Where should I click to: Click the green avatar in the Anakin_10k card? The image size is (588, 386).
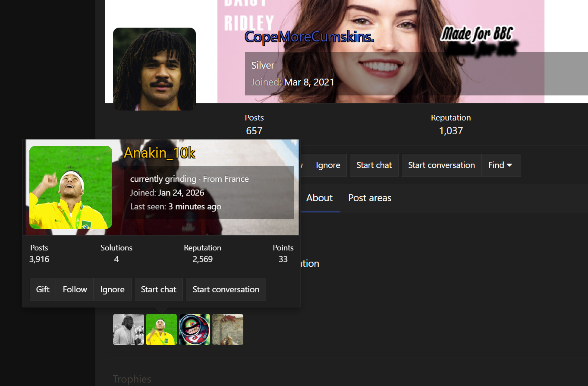[71, 187]
